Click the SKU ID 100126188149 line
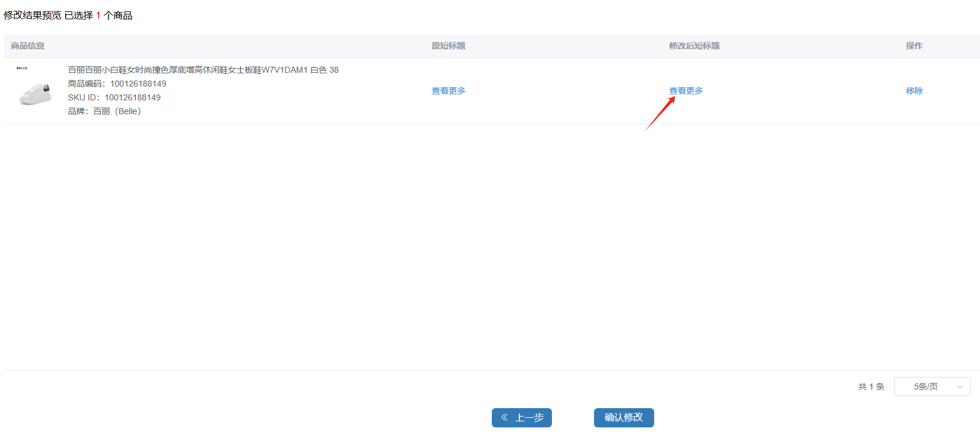 click(114, 97)
